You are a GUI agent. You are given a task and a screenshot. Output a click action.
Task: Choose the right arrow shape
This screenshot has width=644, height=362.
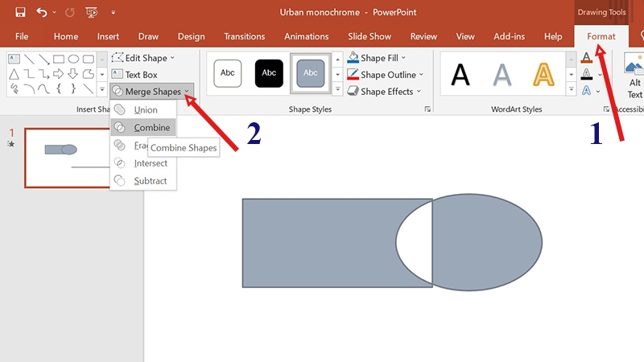[x=59, y=74]
